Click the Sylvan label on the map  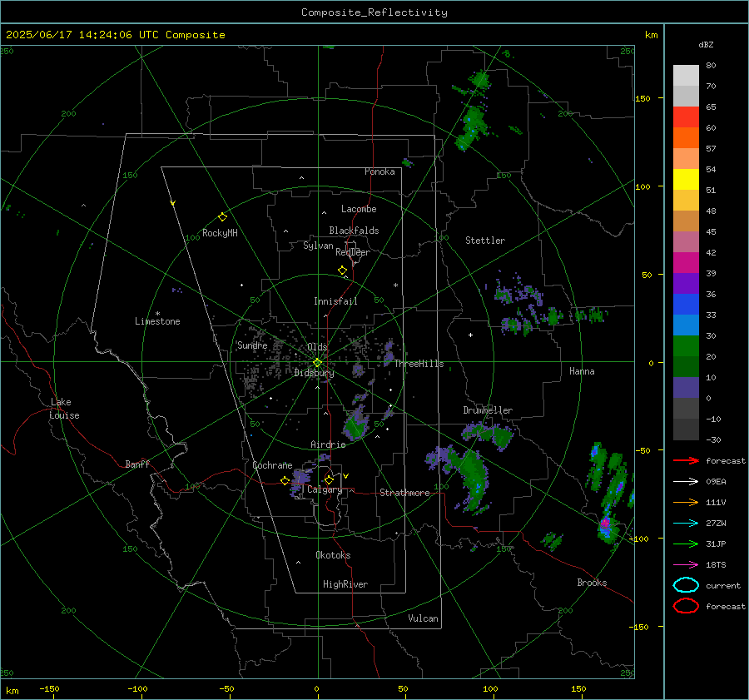click(318, 246)
